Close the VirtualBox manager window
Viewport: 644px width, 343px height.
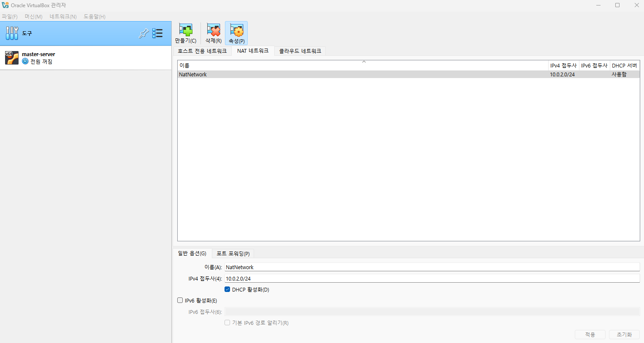636,5
